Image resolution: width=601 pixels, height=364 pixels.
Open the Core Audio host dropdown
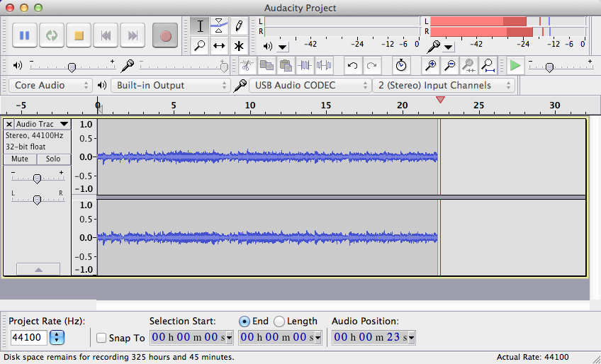[51, 85]
